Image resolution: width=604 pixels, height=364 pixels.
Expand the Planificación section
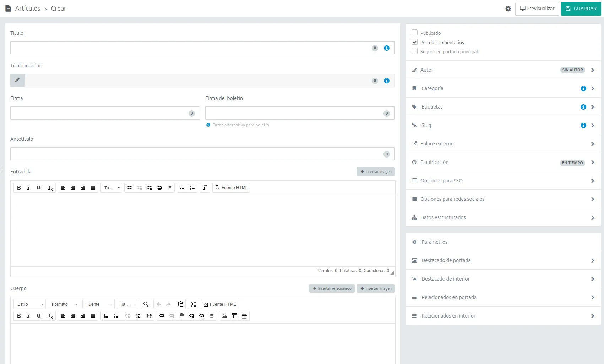(503, 162)
